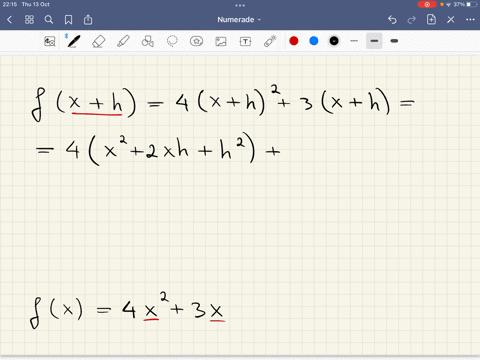Select the Pen tool

click(73, 41)
